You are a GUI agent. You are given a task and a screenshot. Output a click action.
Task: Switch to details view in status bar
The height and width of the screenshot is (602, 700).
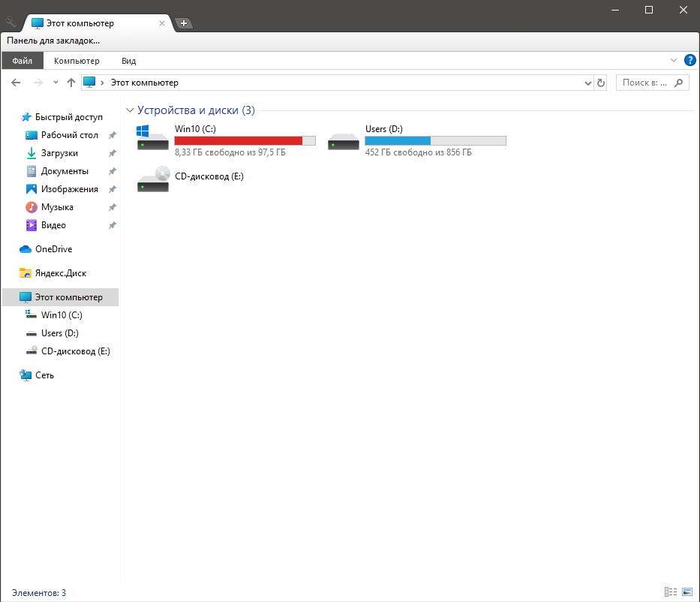click(x=671, y=592)
